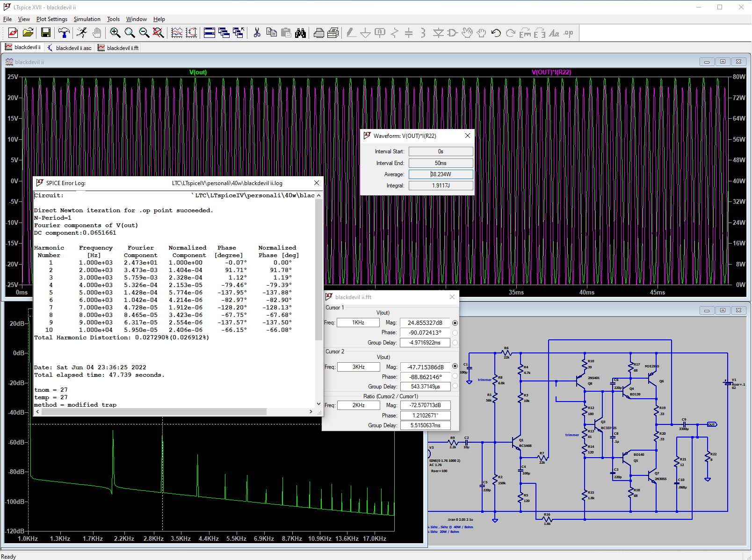The image size is (752, 560).
Task: Select Cursor 1 Phase radio button
Action: (455, 333)
